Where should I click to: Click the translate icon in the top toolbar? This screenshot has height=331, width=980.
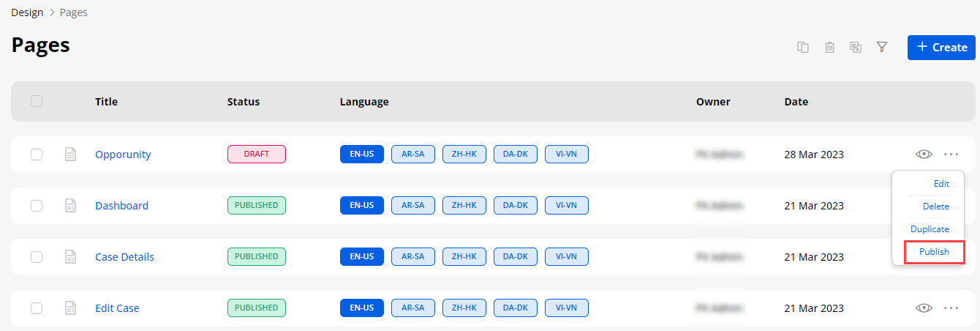point(856,48)
